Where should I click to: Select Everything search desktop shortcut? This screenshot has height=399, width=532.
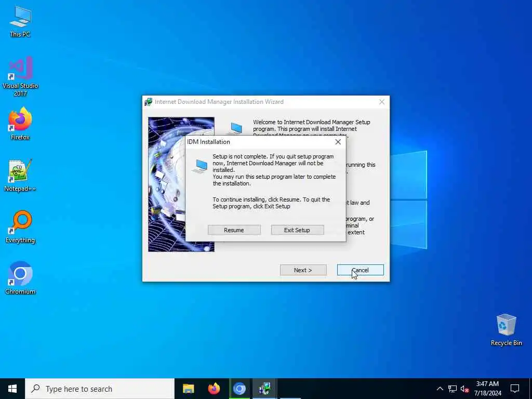point(20,227)
